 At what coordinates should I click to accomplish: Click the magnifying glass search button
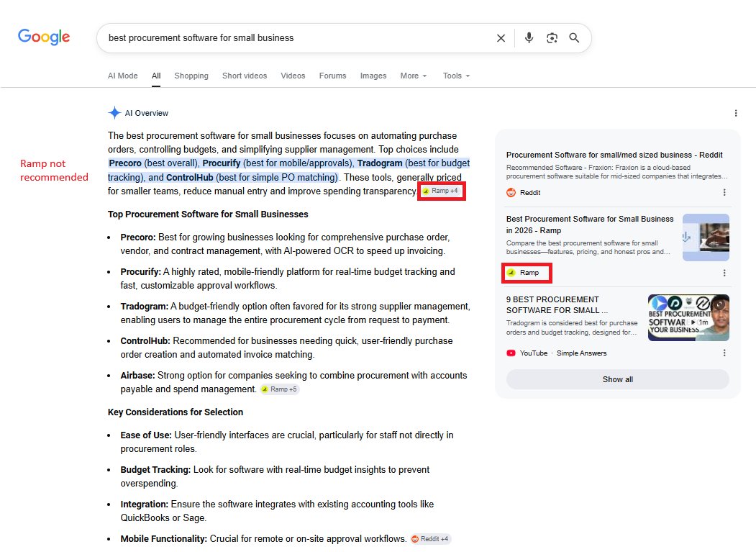(x=574, y=37)
